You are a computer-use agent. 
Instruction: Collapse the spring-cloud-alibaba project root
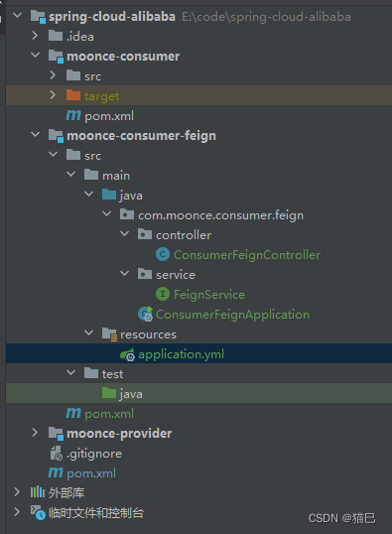click(18, 15)
